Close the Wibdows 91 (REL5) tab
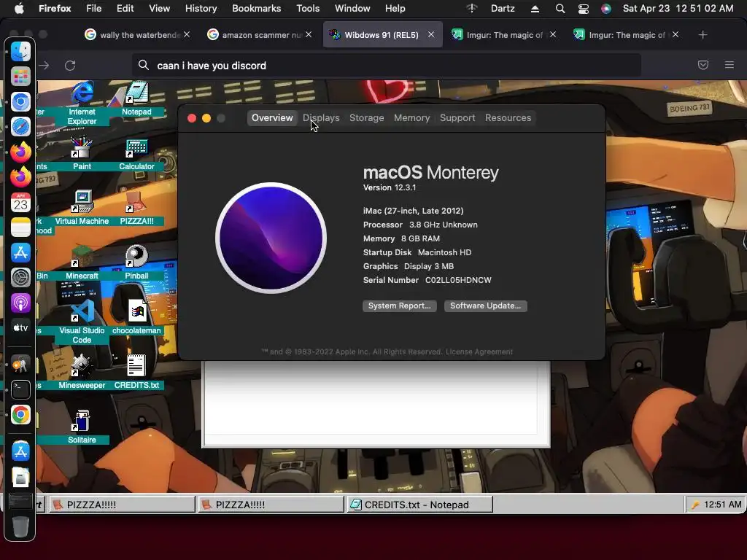Screen dimensions: 747x560 pos(430,35)
